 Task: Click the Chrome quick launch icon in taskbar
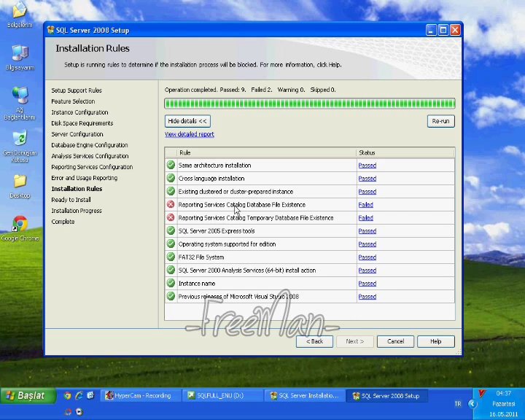[x=68, y=395]
